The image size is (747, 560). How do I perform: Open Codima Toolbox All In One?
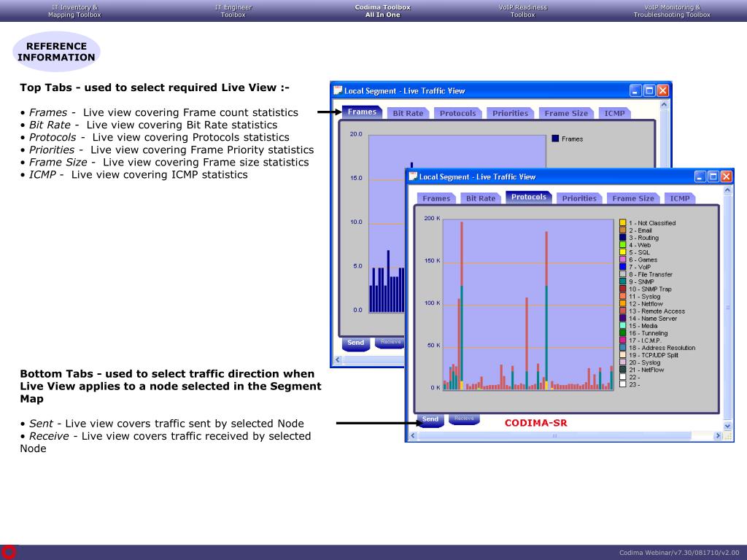(x=382, y=11)
